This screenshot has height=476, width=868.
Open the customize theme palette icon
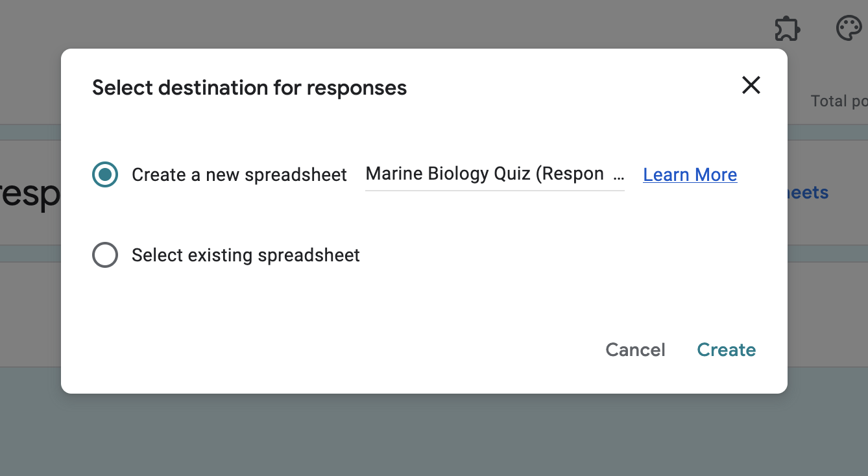point(849,29)
